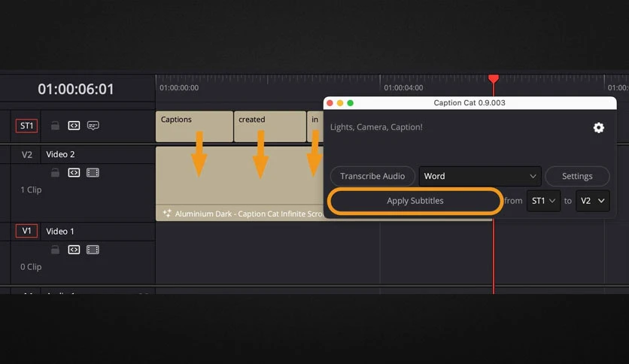Select the ST1 track destination badge
Screen dimensions: 629x364
(x=27, y=126)
